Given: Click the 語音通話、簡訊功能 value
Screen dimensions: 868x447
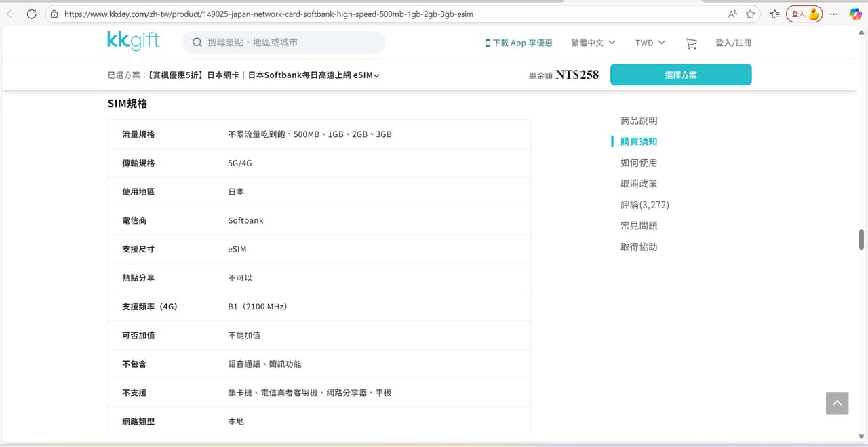Looking at the screenshot, I should (x=264, y=364).
